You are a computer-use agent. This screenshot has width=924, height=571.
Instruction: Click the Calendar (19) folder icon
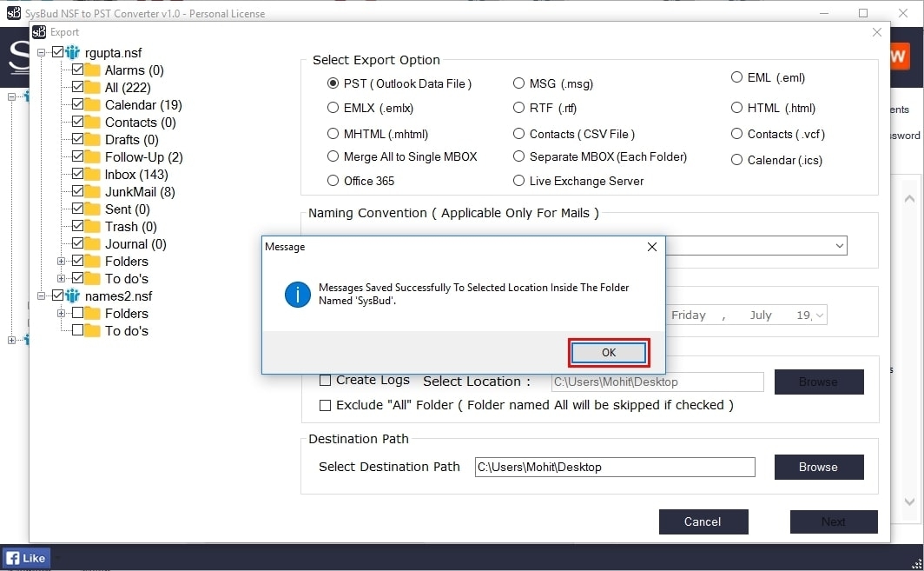pos(92,105)
